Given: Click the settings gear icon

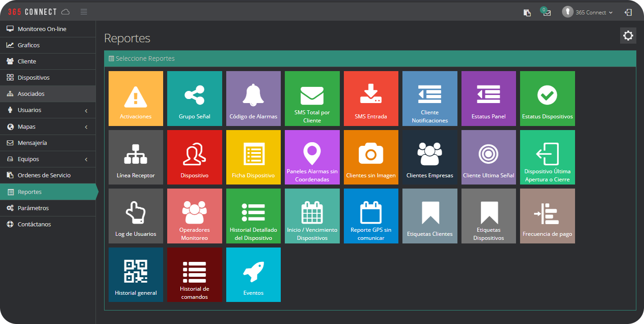Looking at the screenshot, I should 628,36.
